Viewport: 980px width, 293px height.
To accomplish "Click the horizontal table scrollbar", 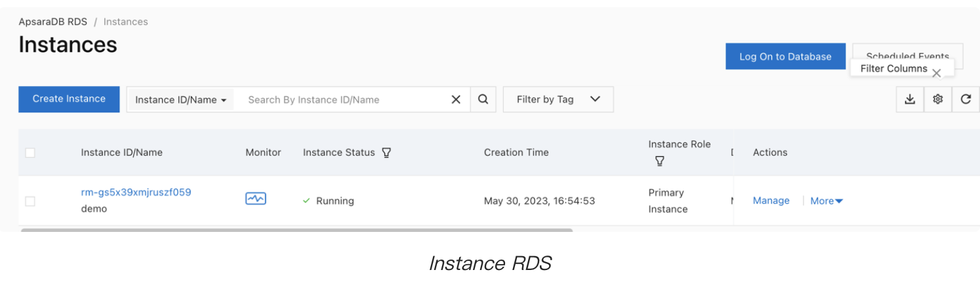I will pyautogui.click(x=296, y=231).
